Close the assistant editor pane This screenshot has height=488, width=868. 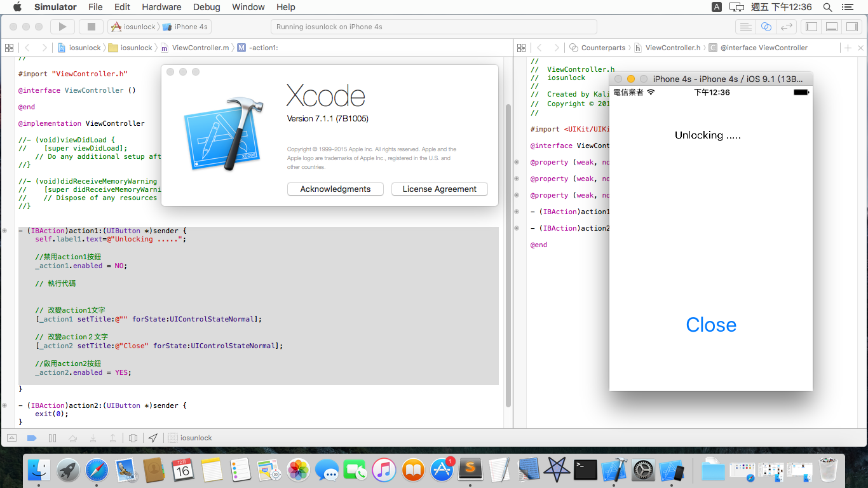click(x=861, y=48)
